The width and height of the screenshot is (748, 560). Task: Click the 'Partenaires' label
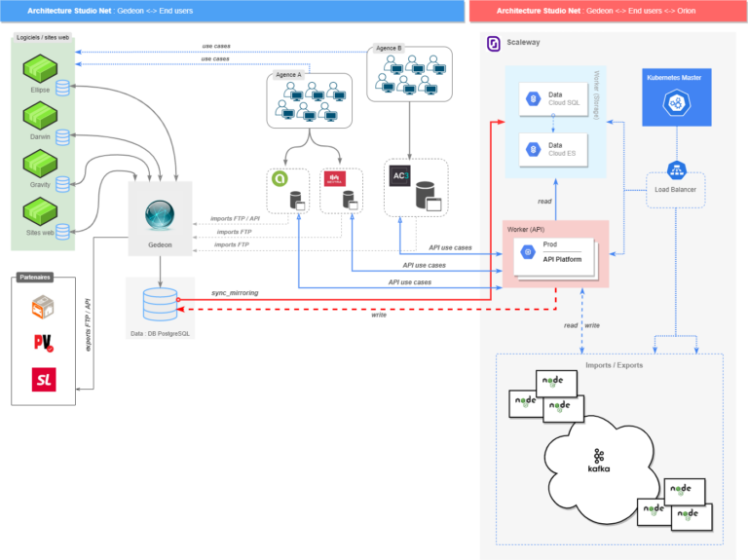tap(35, 278)
